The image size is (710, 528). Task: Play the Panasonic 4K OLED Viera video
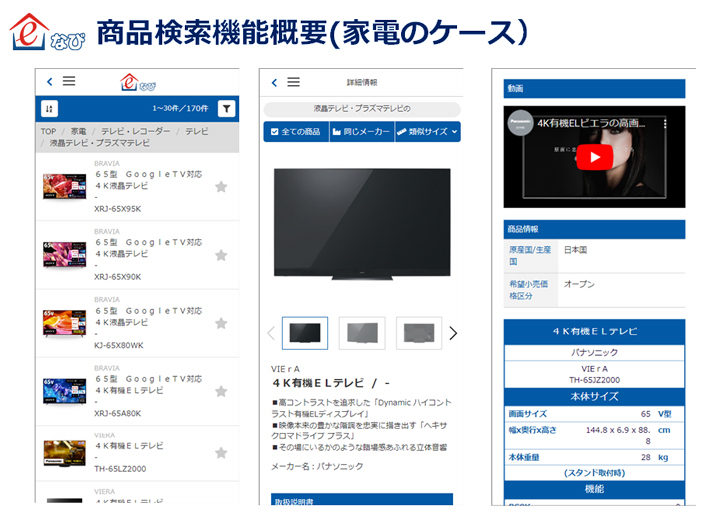[595, 157]
